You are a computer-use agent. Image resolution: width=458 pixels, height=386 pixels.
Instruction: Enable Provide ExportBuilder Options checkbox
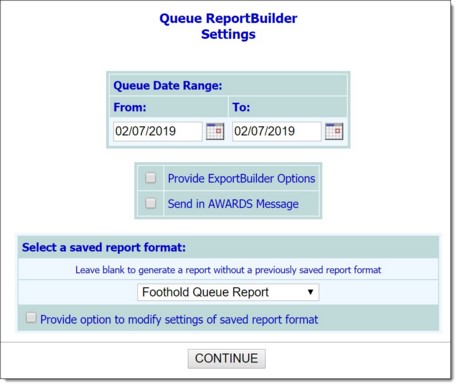pos(150,178)
